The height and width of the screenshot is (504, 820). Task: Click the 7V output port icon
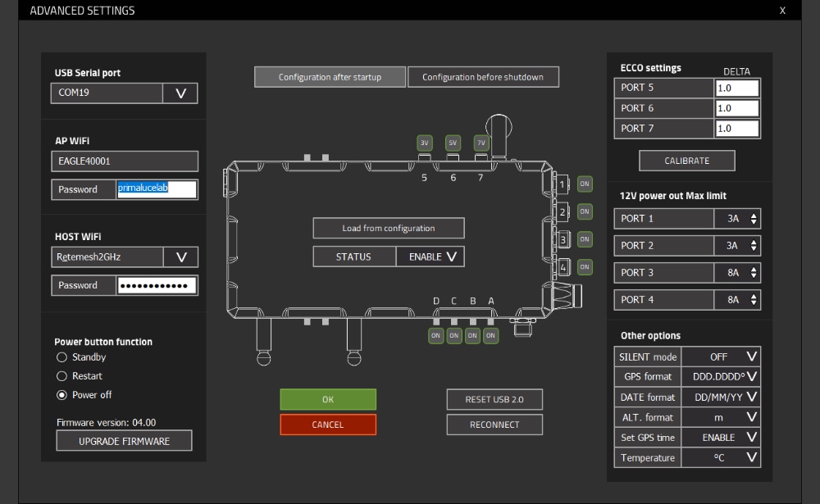click(x=481, y=142)
